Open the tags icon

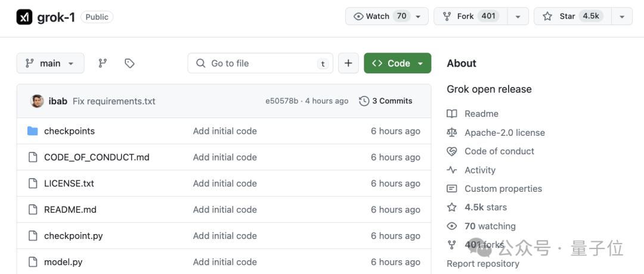129,63
